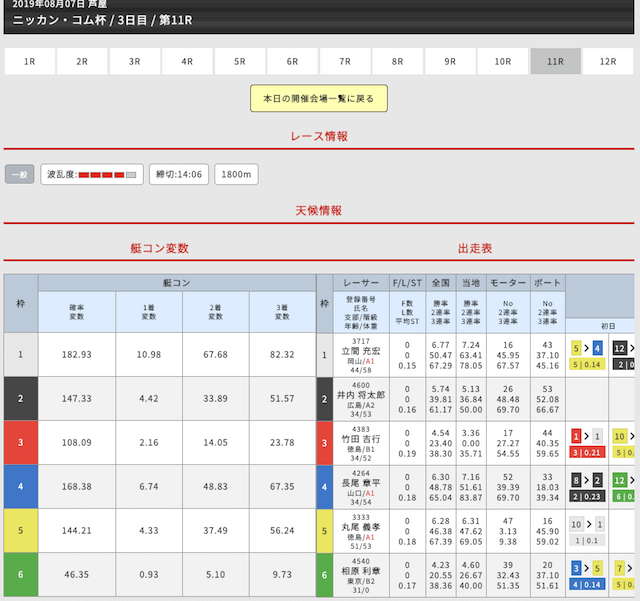Click the 当地 column header
This screenshot has height=601, width=640.
[471, 283]
